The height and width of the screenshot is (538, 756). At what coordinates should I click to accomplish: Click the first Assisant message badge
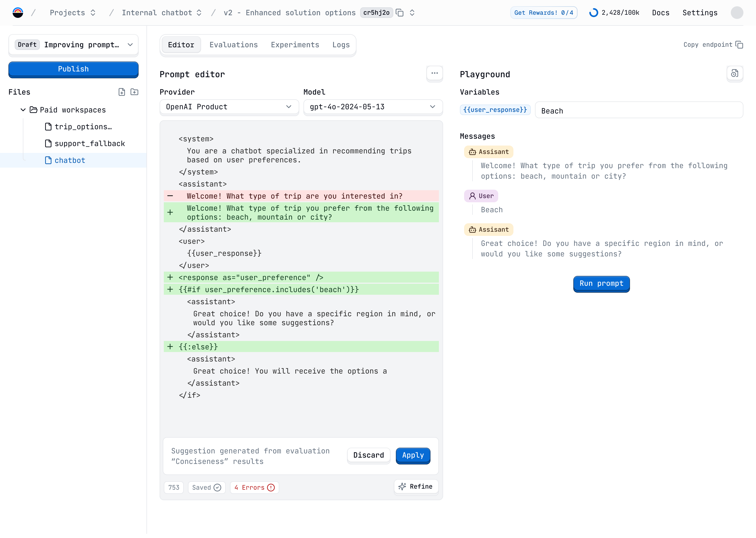pos(489,152)
